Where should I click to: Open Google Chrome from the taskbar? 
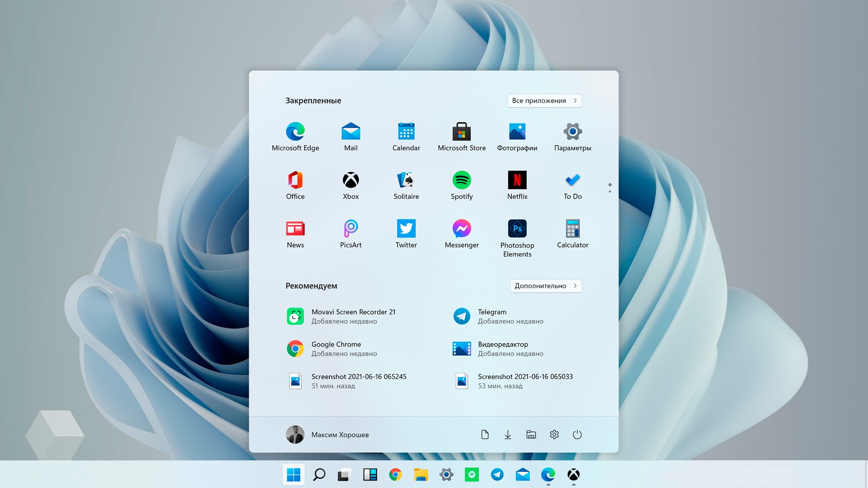tap(395, 474)
